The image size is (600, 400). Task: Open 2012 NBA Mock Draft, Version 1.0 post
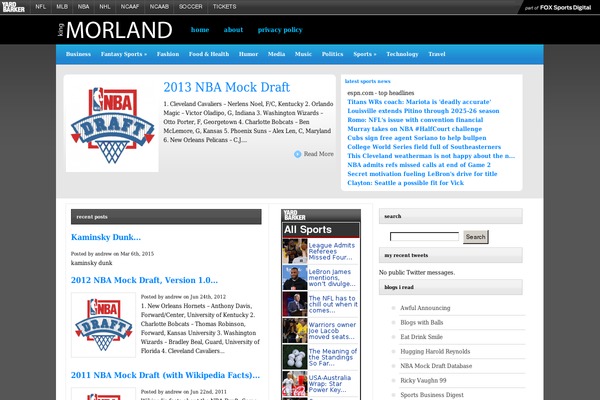click(x=144, y=280)
